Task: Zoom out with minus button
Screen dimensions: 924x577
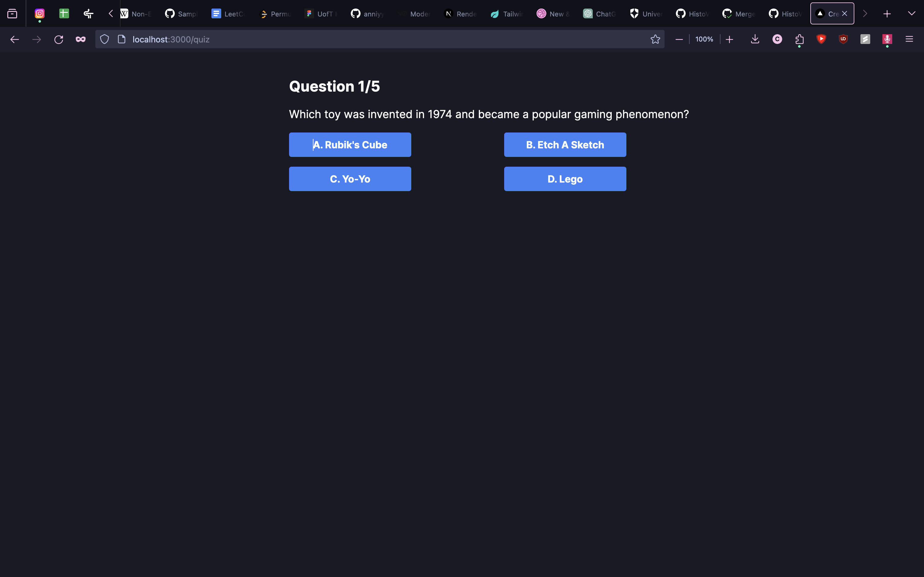Action: click(679, 39)
